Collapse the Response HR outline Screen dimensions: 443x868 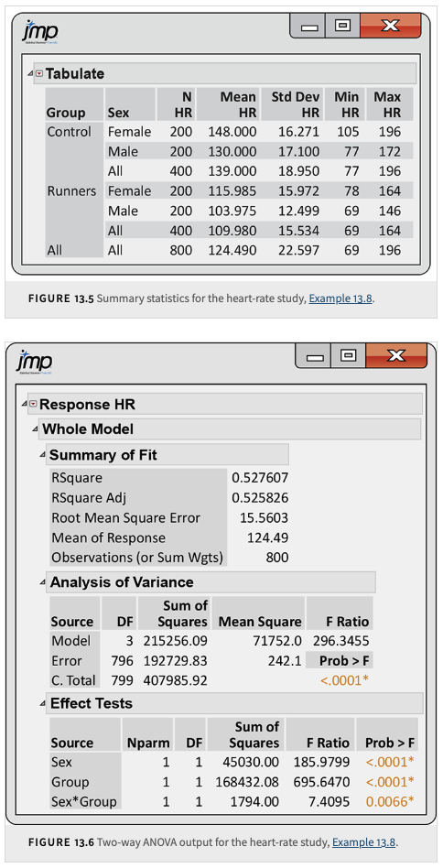coord(25,405)
